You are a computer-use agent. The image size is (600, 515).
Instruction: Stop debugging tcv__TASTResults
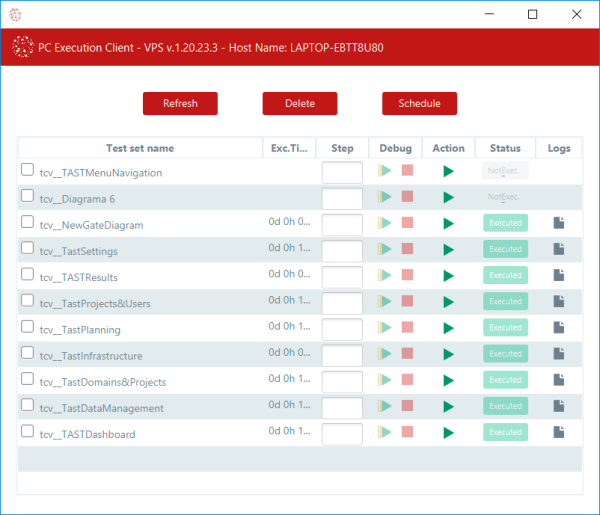[407, 275]
